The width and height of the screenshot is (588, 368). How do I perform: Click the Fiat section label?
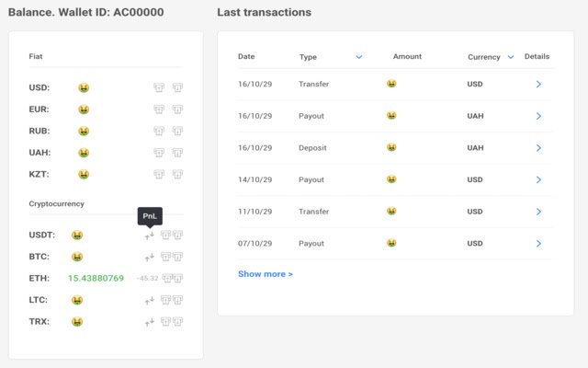(36, 56)
